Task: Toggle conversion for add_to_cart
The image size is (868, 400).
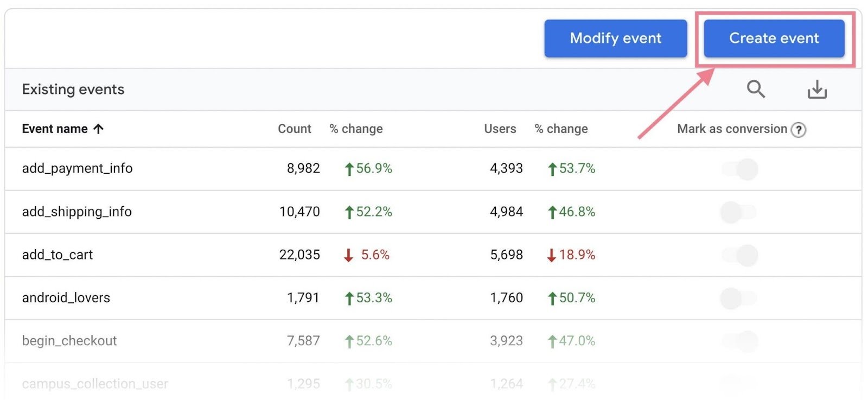Action: [x=740, y=255]
